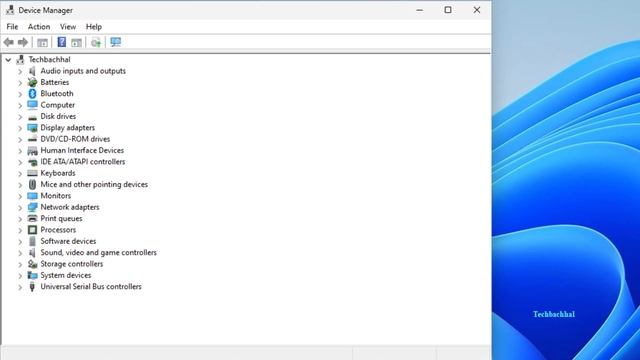The height and width of the screenshot is (360, 640).
Task: Open the View menu
Action: click(x=68, y=27)
